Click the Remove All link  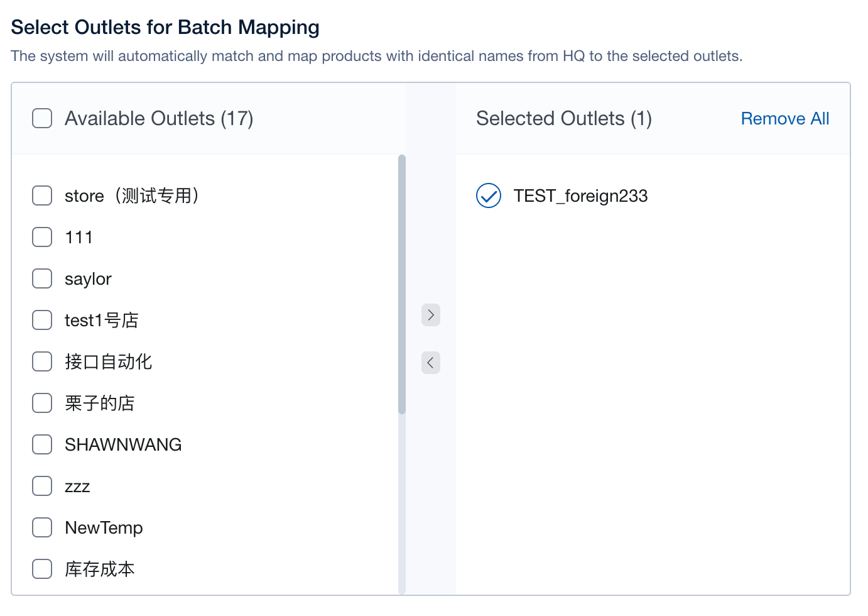pos(784,118)
